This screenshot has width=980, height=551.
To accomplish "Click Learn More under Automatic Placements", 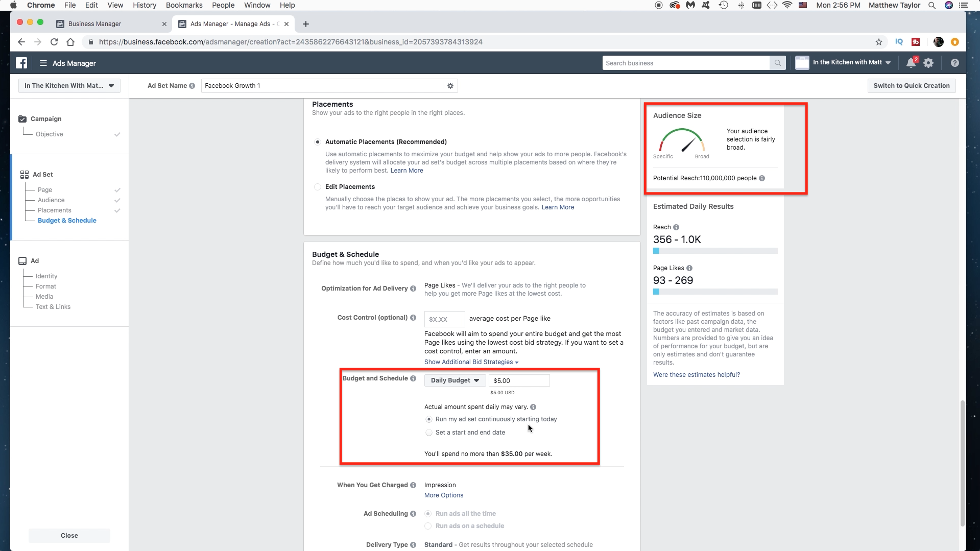I will pyautogui.click(x=407, y=171).
